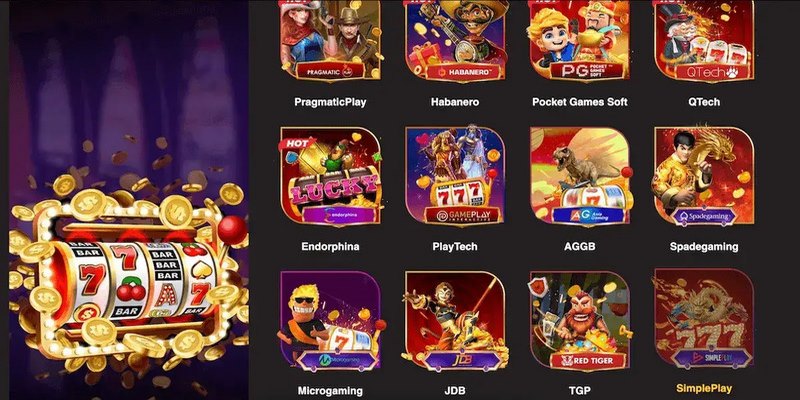Click the highlighted SimplePlay label

coord(704,388)
